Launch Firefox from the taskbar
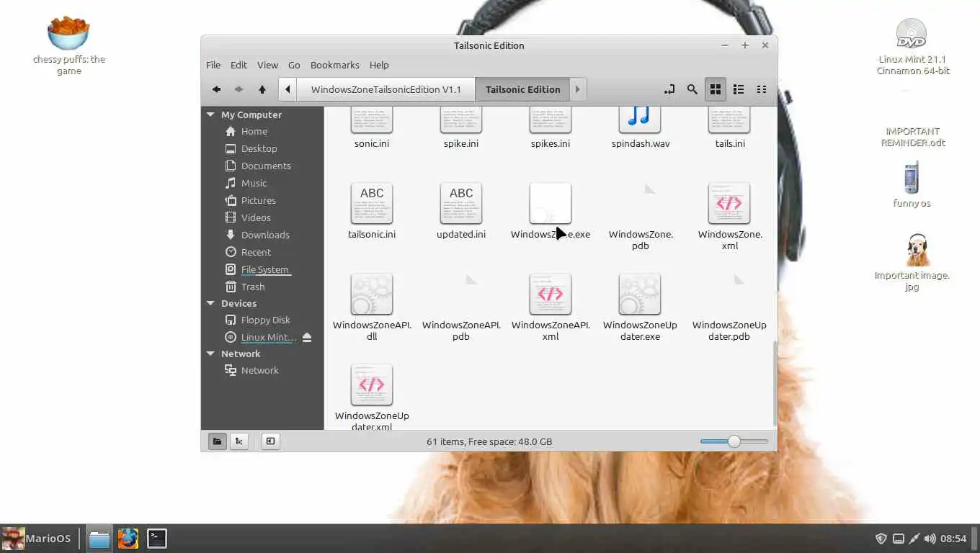 pos(128,538)
